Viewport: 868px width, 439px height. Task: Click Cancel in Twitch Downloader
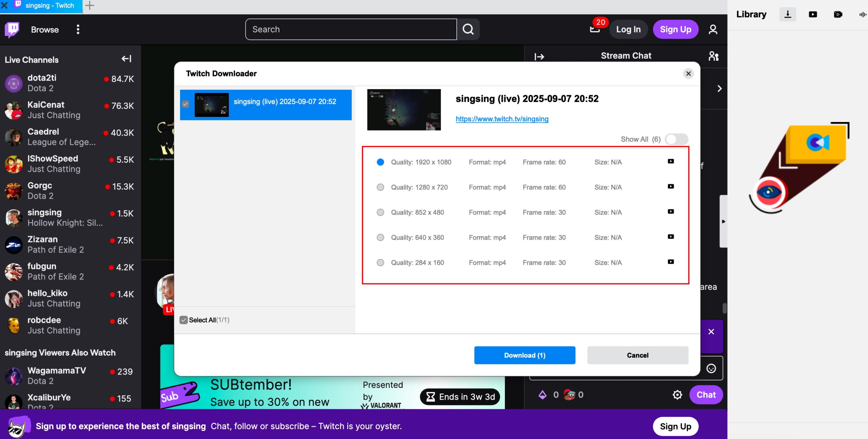coord(637,355)
